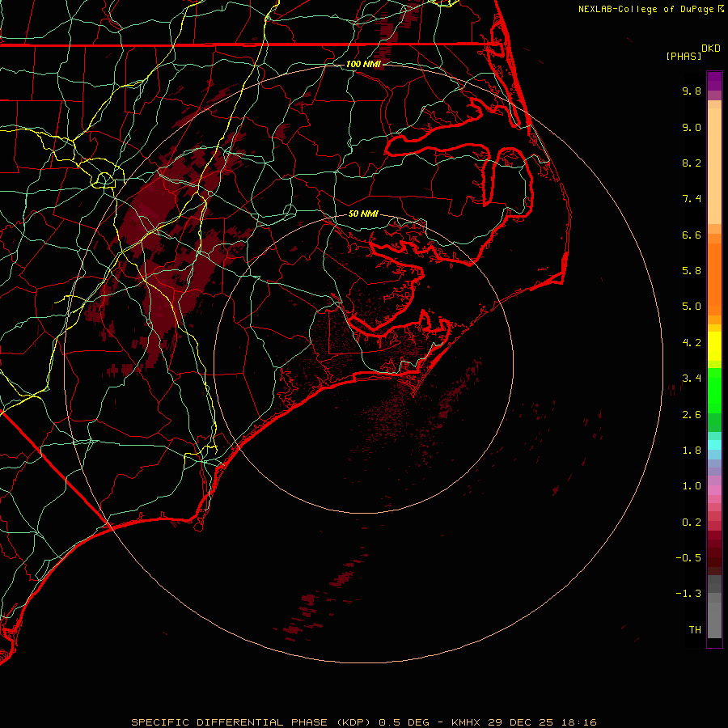Click the 100 NMI range ring label
This screenshot has height=728, width=728.
pyautogui.click(x=363, y=64)
